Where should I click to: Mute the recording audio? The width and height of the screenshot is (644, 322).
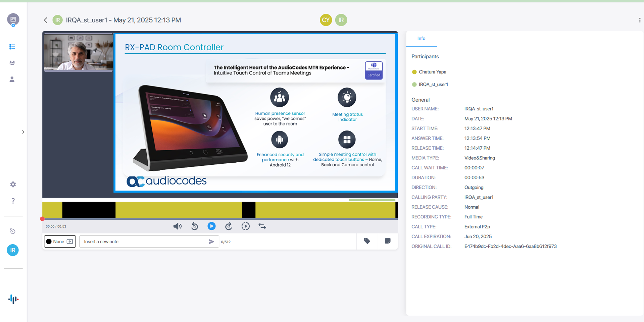[177, 226]
